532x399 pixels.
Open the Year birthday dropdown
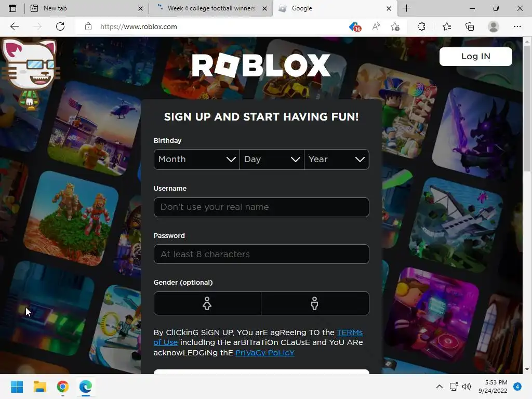tap(337, 159)
